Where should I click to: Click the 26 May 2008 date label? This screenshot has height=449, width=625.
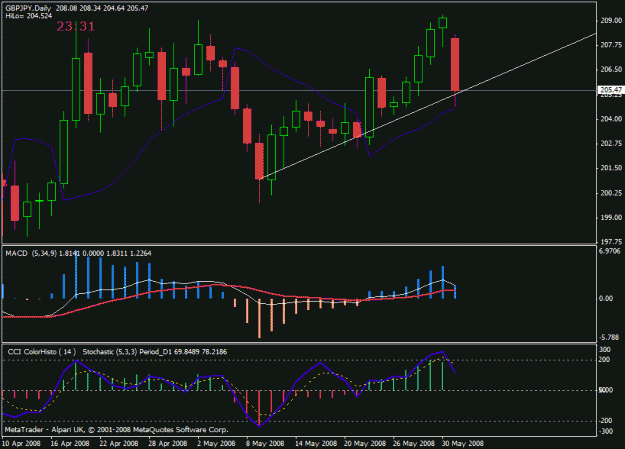click(414, 443)
